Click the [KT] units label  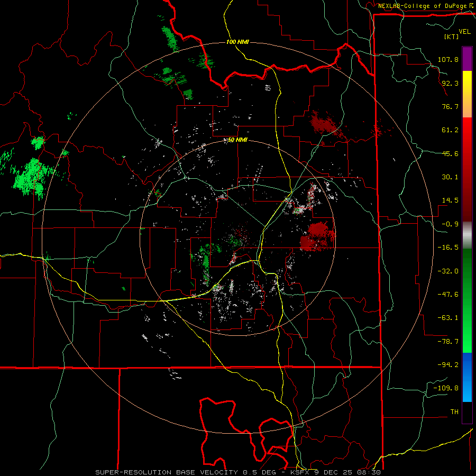tap(451, 36)
